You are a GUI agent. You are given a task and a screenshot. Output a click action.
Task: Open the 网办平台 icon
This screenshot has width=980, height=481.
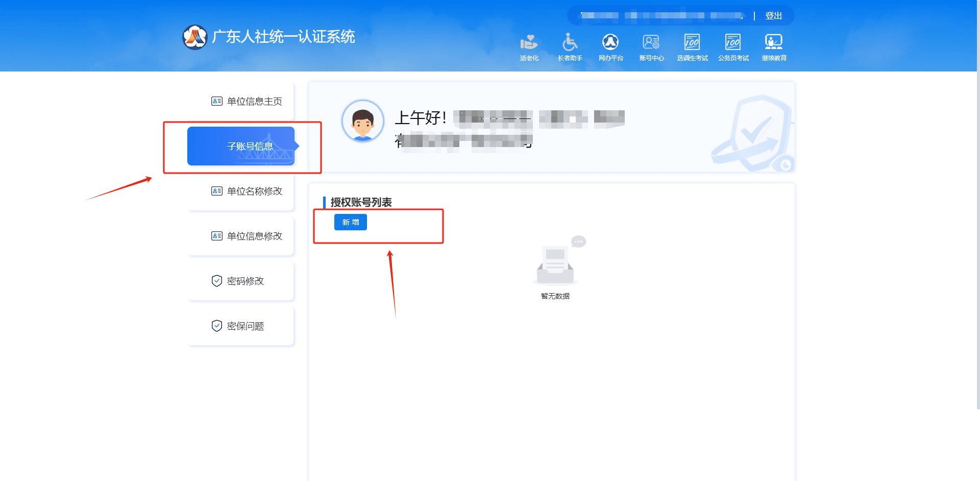point(610,42)
